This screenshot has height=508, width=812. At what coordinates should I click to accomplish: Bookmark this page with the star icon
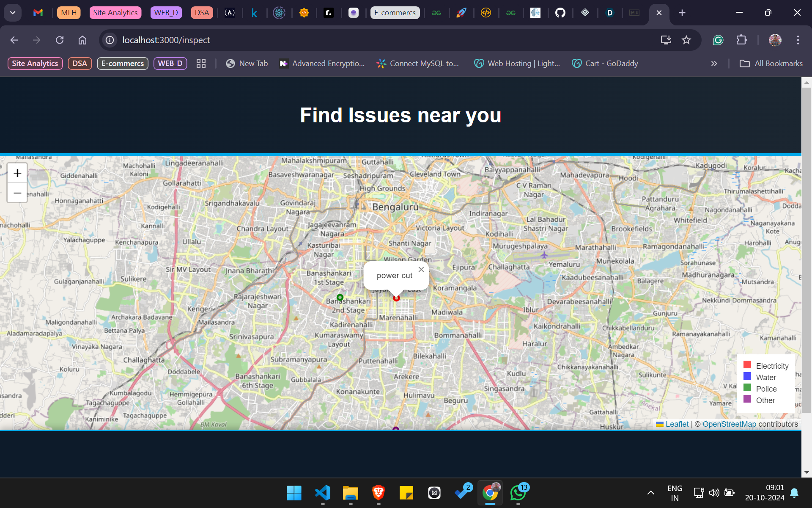686,40
